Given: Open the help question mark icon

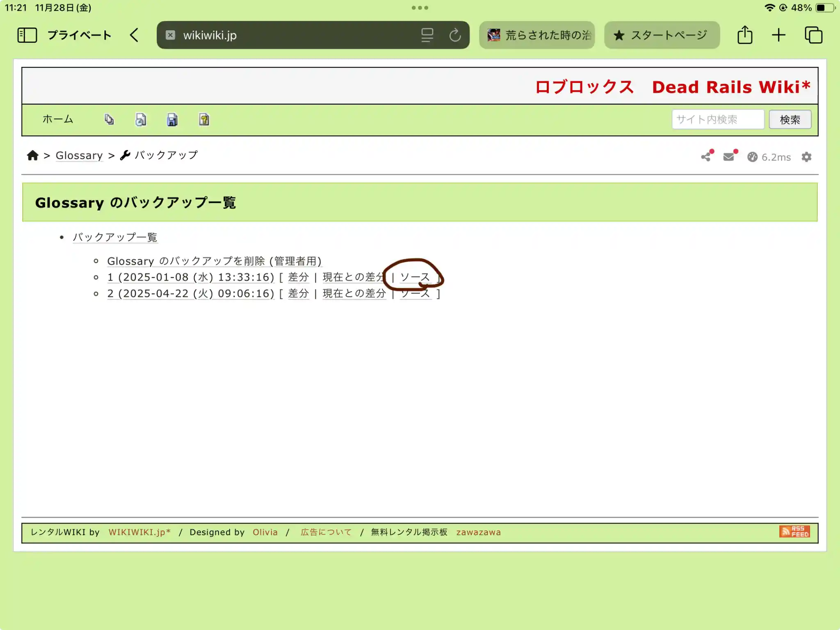Looking at the screenshot, I should 204,119.
